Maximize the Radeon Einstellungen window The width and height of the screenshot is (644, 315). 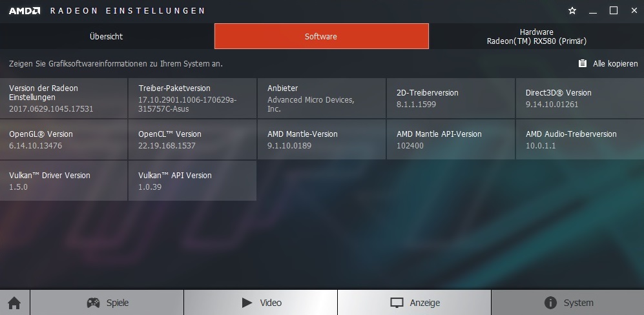tap(614, 11)
